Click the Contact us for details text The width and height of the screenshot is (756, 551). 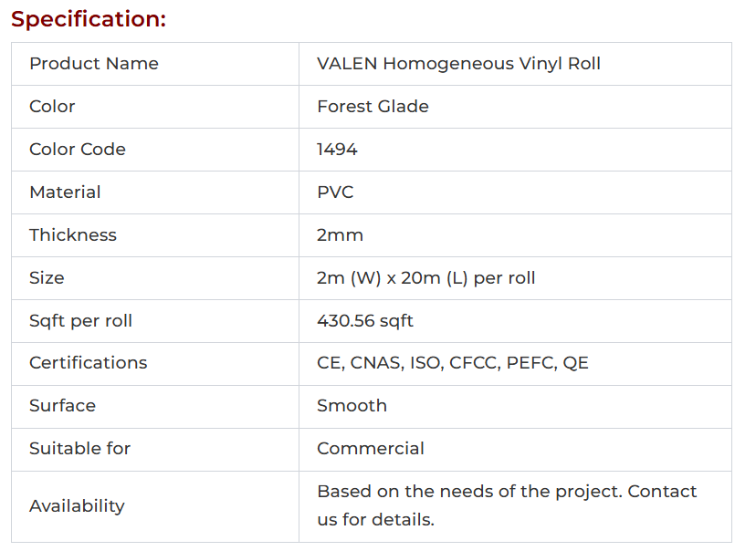click(x=507, y=505)
